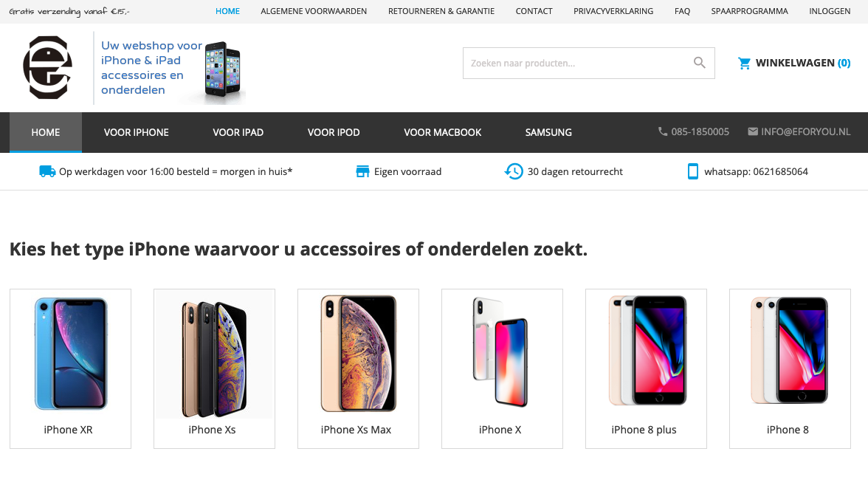Click the search magnifier icon
This screenshot has width=868, height=477.
click(x=699, y=64)
